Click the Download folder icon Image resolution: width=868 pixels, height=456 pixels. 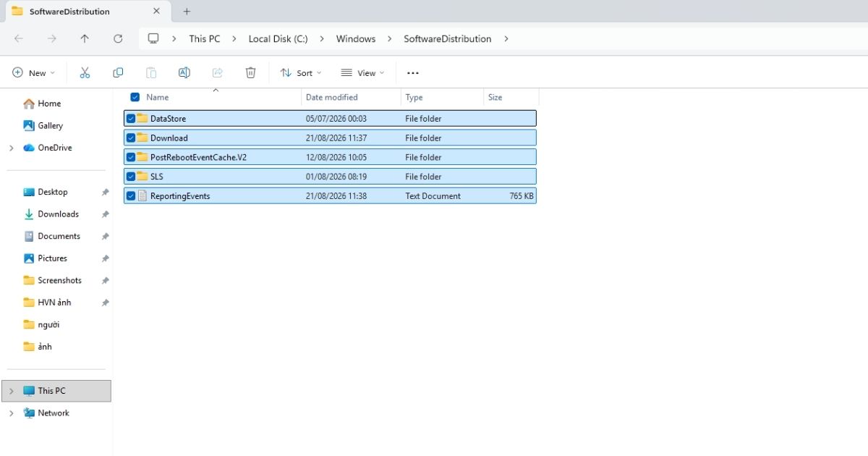142,138
